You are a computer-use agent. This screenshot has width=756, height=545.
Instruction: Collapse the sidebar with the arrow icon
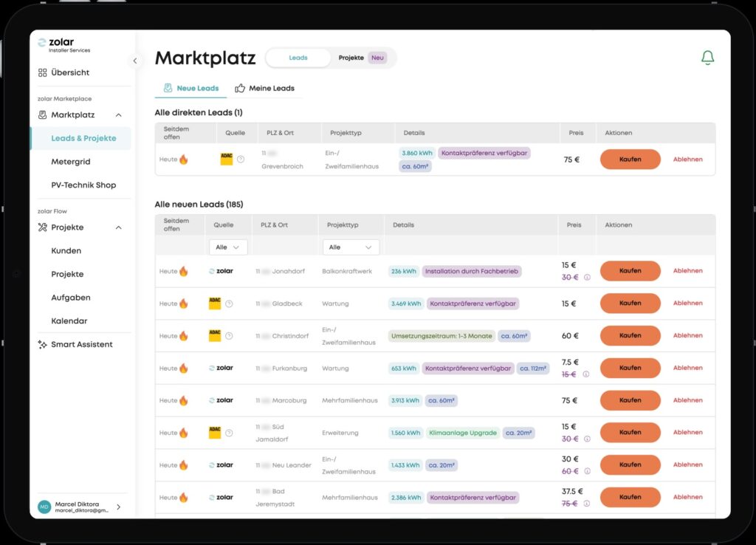pos(134,61)
